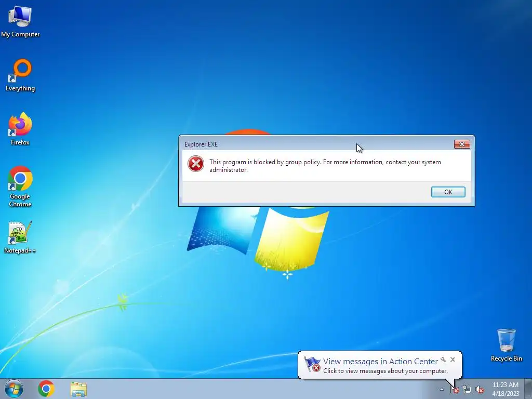Click OK in Explorer.EXE dialog
The width and height of the screenshot is (532, 399).
448,192
